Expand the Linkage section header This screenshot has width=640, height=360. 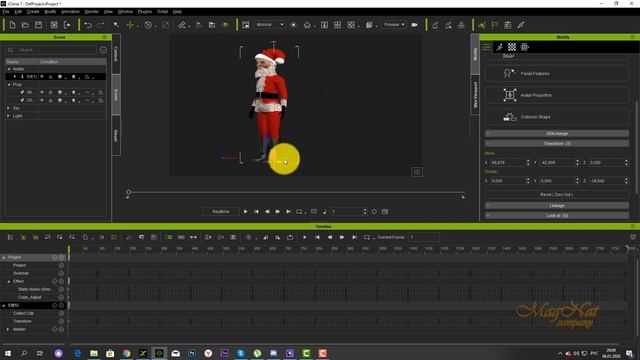(557, 206)
